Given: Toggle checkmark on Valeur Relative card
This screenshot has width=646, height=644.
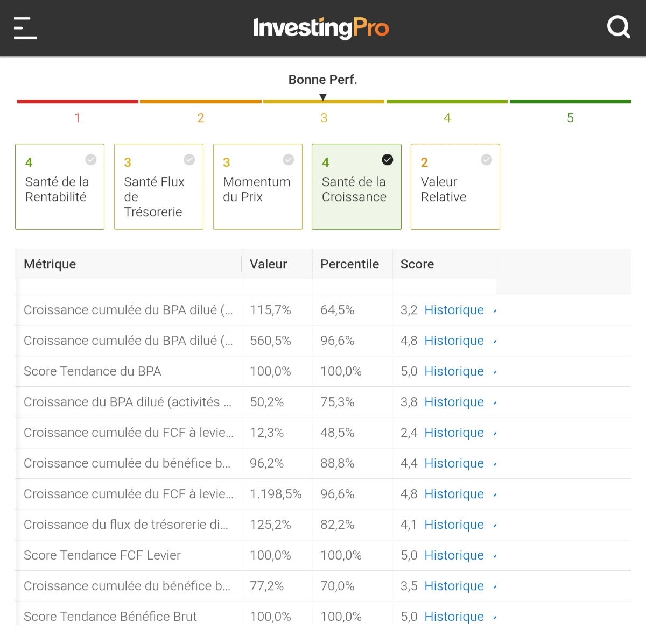Looking at the screenshot, I should click(x=487, y=160).
